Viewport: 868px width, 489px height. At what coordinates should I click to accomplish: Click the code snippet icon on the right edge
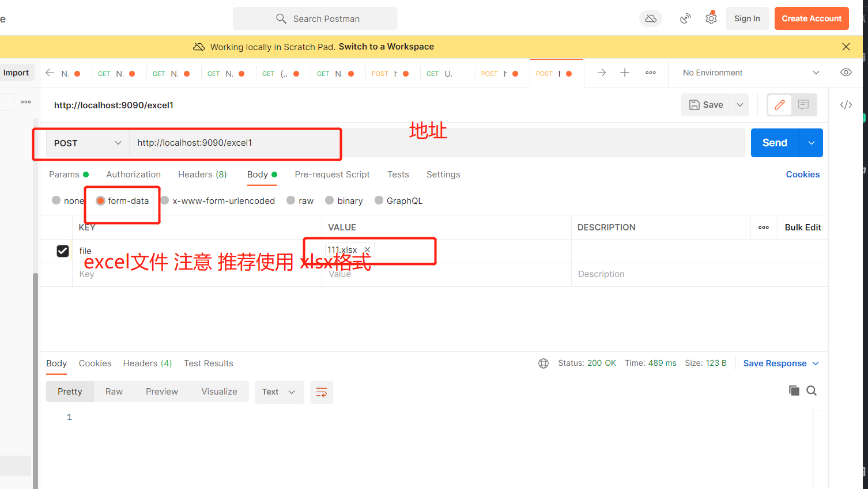846,104
